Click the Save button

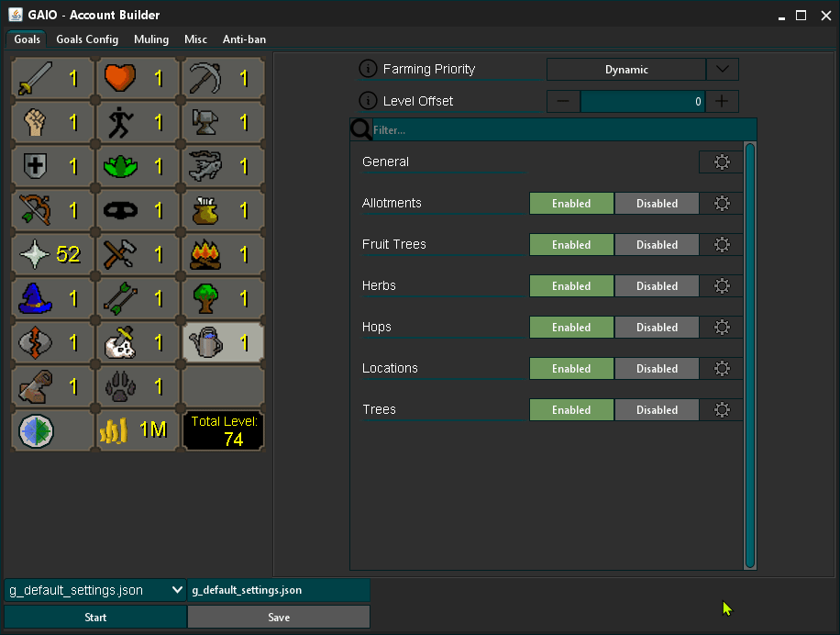tap(279, 617)
